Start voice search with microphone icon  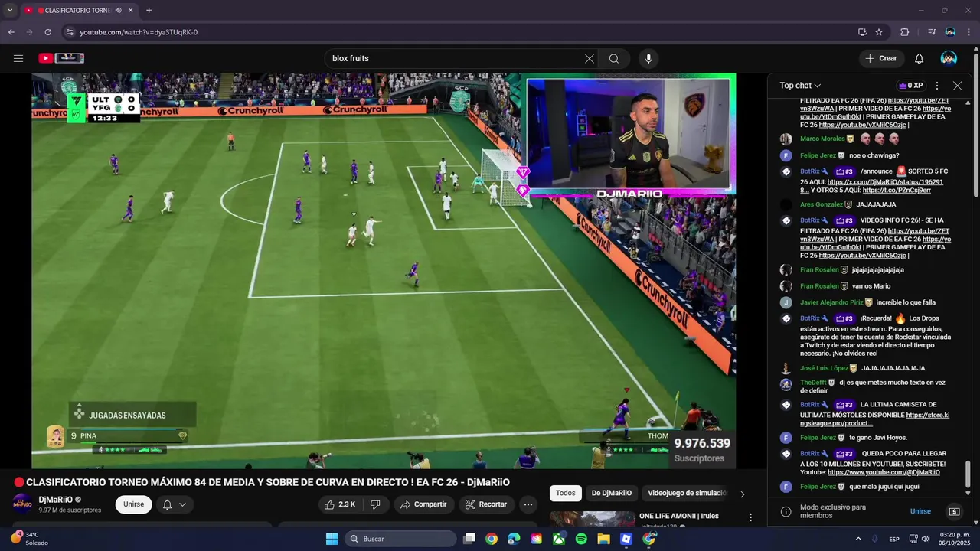pyautogui.click(x=648, y=58)
